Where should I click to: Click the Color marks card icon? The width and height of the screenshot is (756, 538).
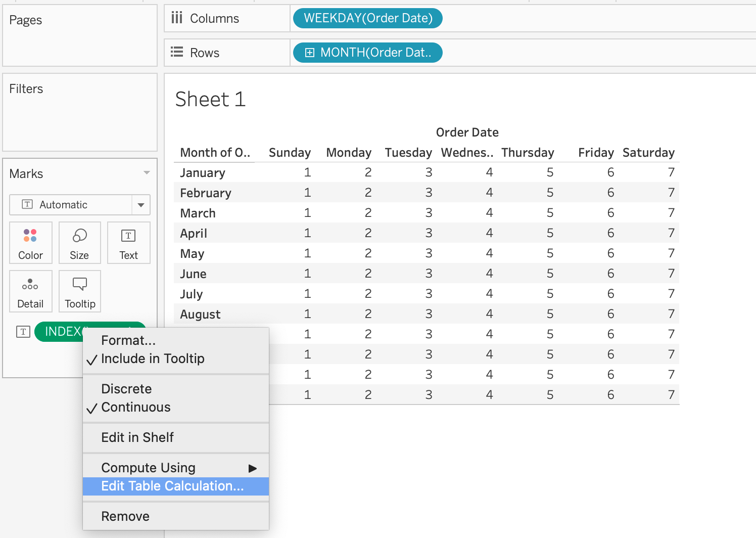click(30, 243)
